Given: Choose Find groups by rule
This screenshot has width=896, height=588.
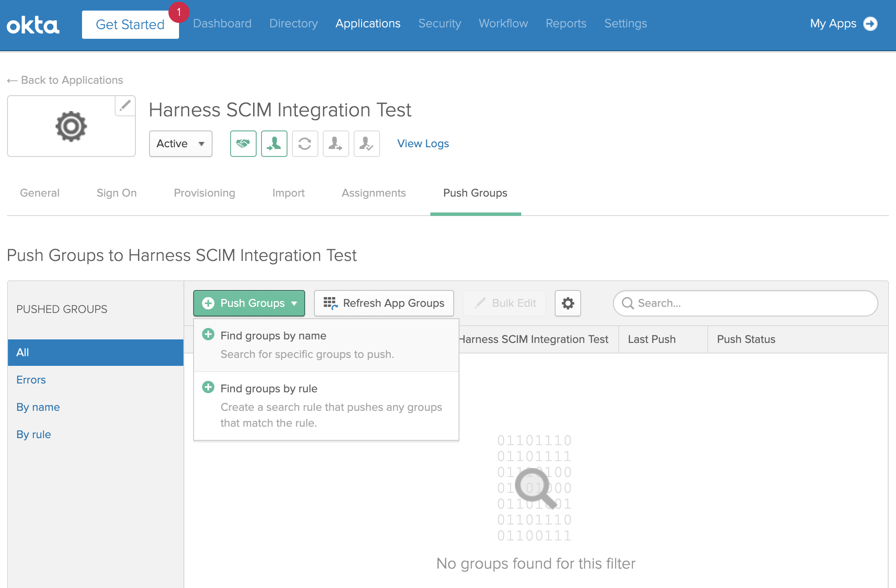Looking at the screenshot, I should point(326,406).
